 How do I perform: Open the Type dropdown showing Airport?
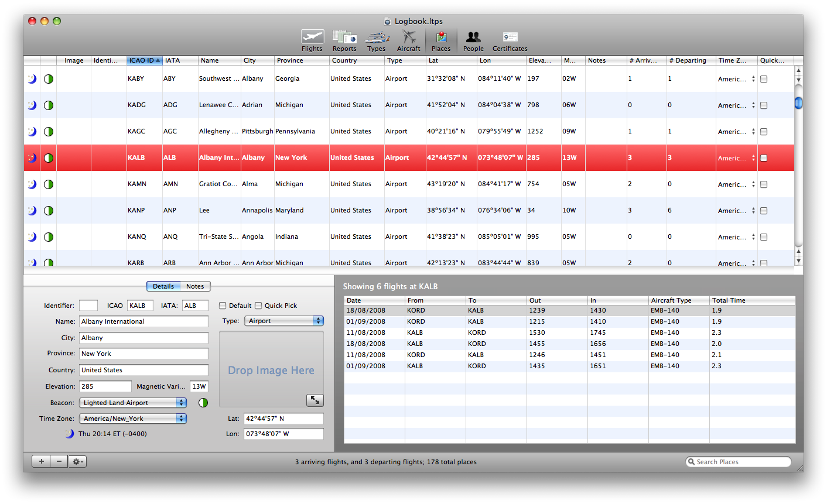[284, 321]
